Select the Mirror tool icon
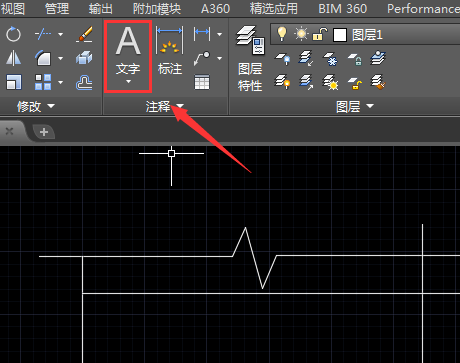Screen dimensions: 460x363 [13, 58]
